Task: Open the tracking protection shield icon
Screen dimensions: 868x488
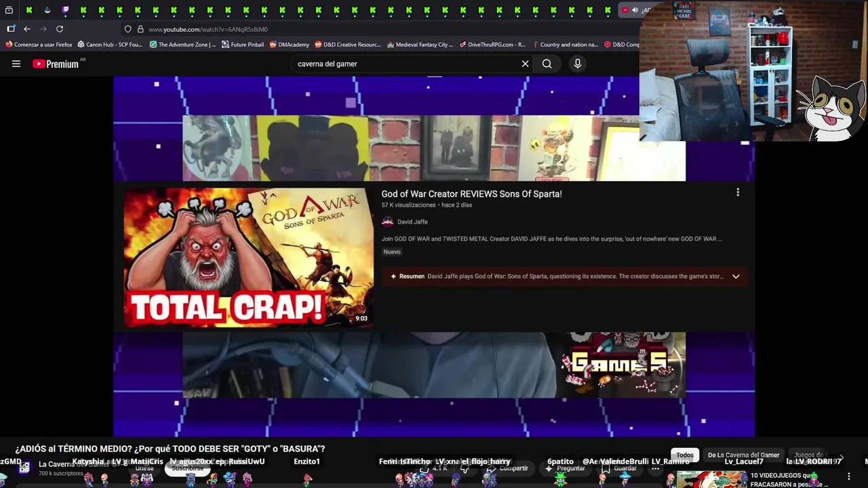Action: [127, 29]
